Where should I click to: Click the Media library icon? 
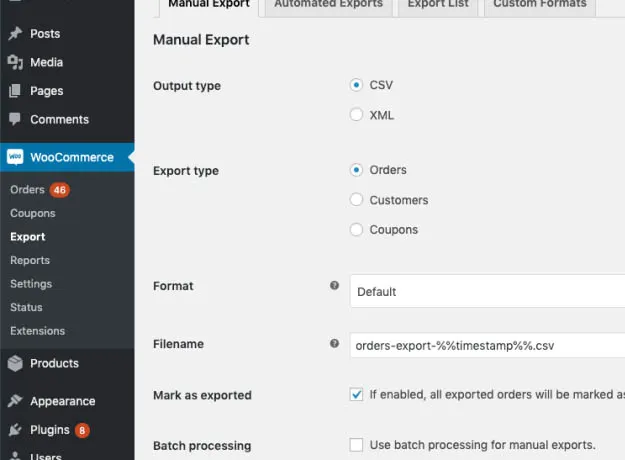coord(15,62)
